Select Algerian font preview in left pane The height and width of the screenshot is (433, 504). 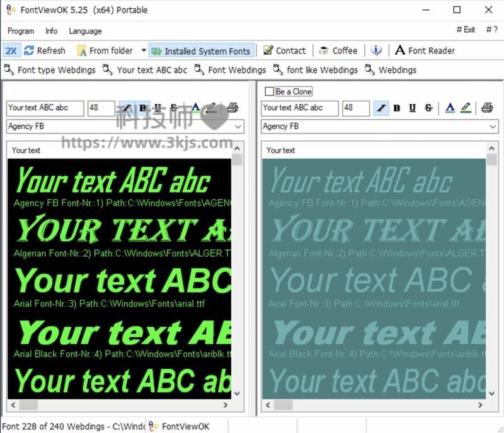tap(119, 235)
